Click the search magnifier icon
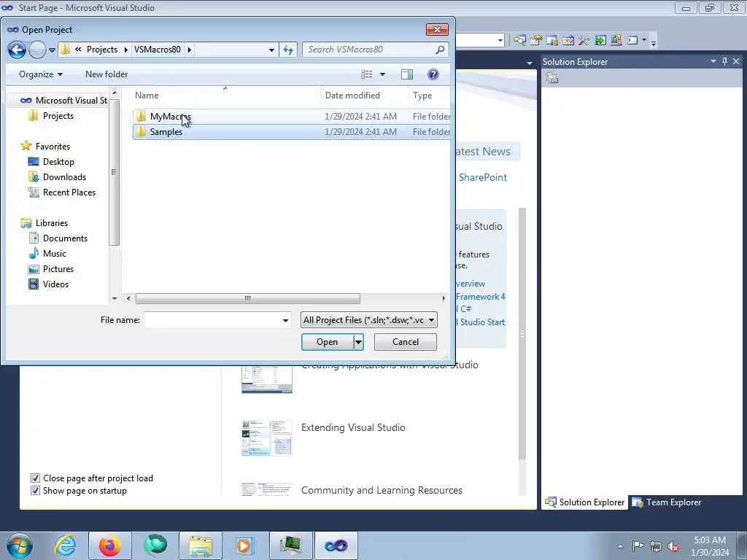747x560 pixels. click(x=440, y=50)
